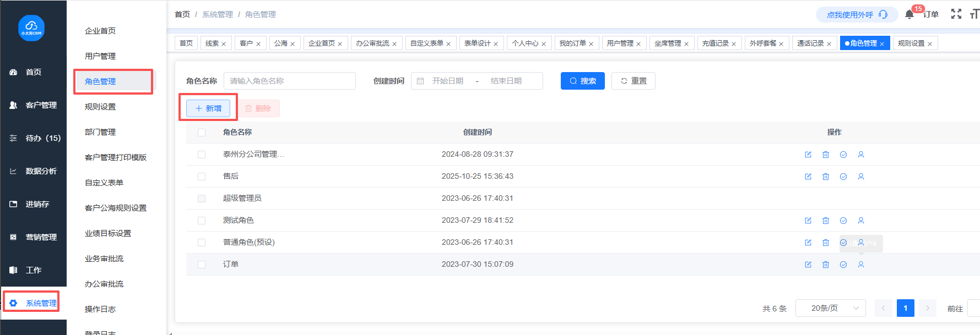Close the 线索 tab
This screenshot has height=335, width=980.
(x=224, y=44)
